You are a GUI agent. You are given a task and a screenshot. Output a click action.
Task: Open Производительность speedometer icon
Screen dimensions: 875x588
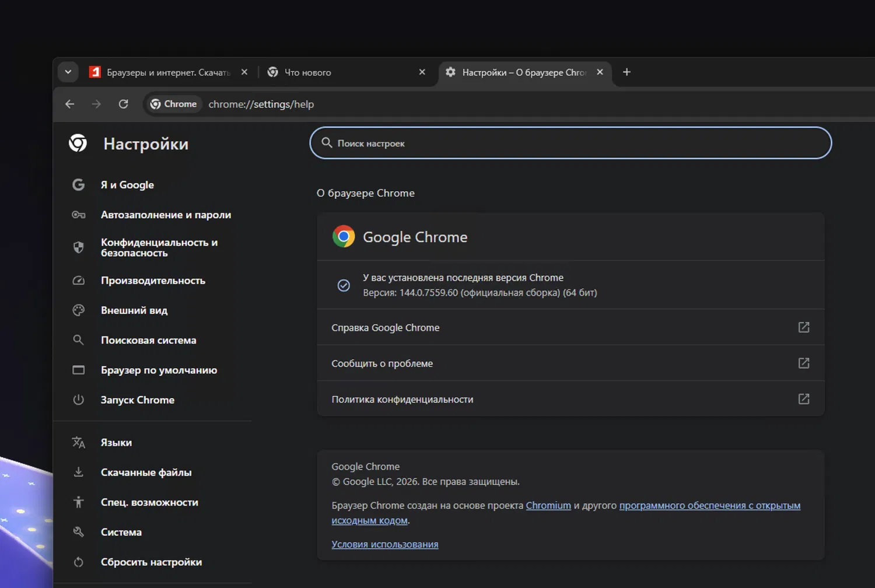(x=79, y=281)
